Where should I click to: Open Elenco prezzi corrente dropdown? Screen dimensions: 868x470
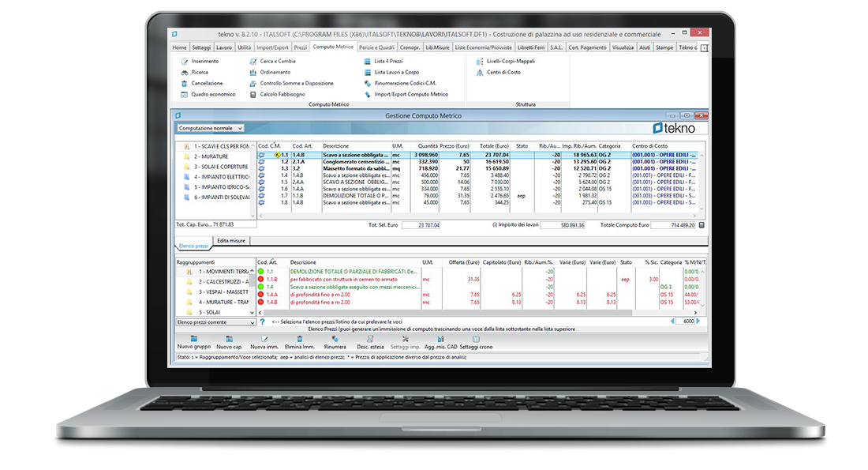click(215, 322)
